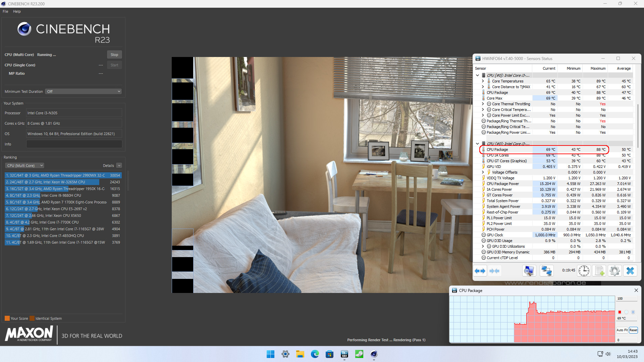Click the Info text field in Your System
Screen dimensions: 644x362
point(74,144)
